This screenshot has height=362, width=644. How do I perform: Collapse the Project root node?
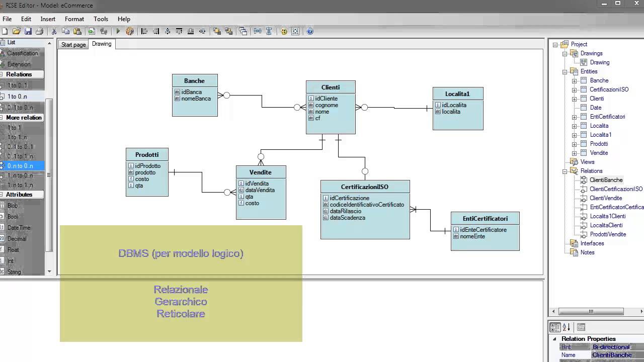pos(555,44)
